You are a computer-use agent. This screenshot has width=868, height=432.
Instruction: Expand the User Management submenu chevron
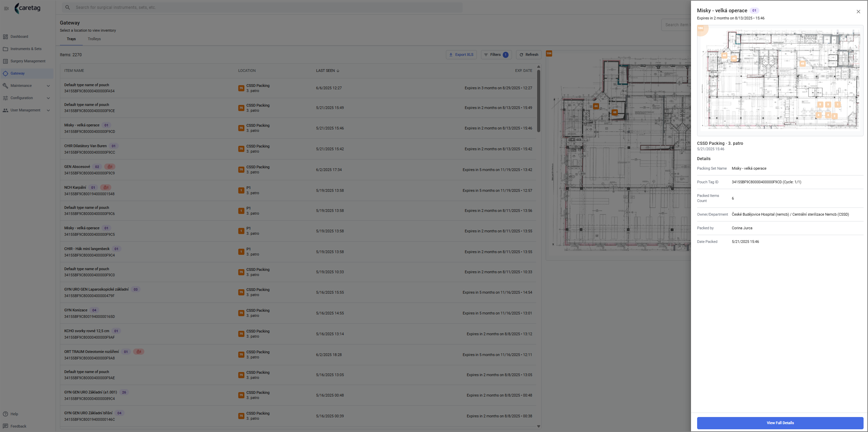48,110
